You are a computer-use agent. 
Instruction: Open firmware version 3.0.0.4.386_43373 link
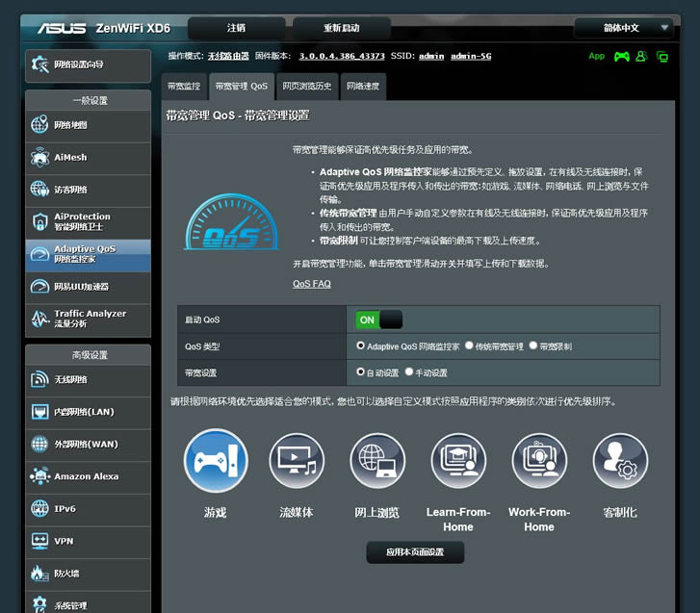coord(342,56)
